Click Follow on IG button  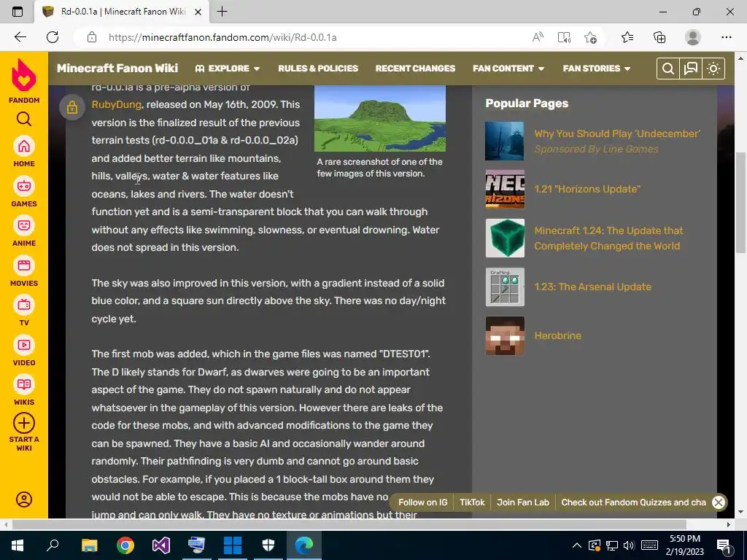pyautogui.click(x=422, y=502)
